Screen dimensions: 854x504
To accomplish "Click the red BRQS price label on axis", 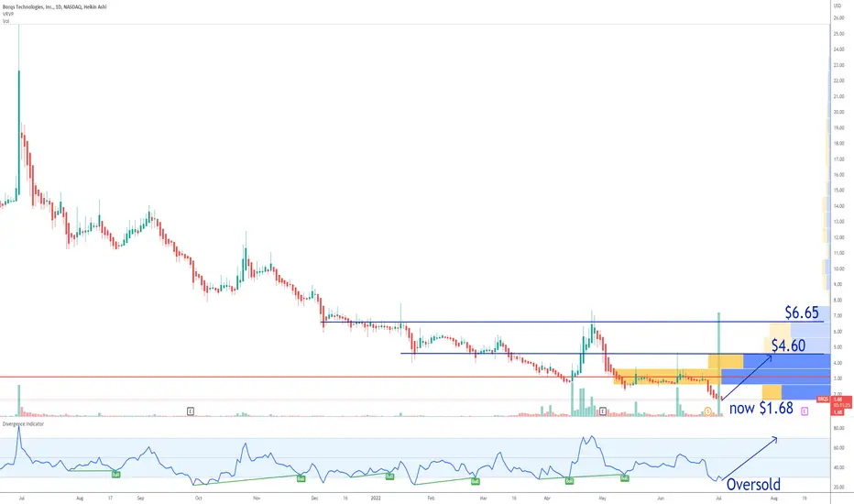I will click(823, 400).
